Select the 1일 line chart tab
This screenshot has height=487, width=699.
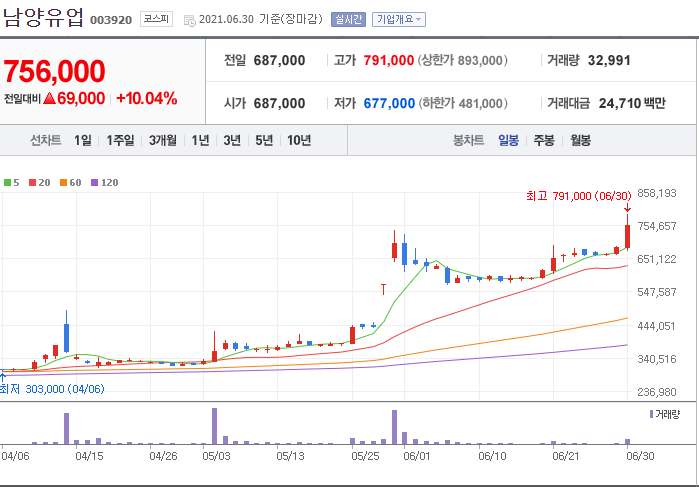click(x=82, y=140)
